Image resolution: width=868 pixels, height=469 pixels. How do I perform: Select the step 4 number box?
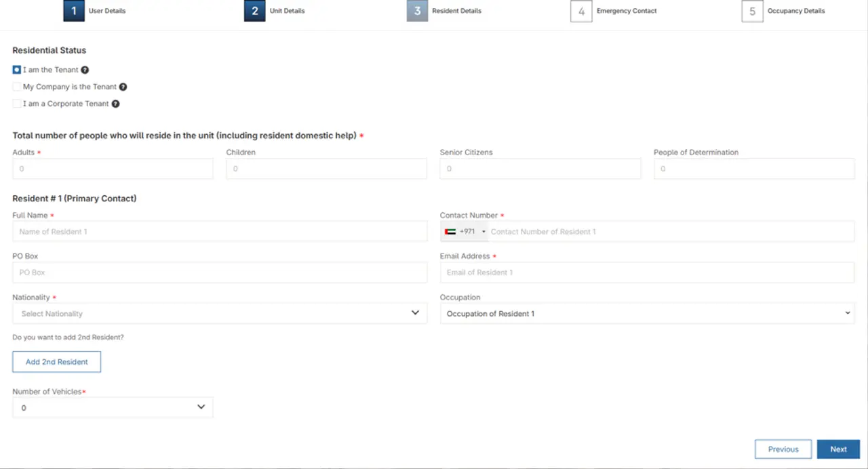click(581, 11)
